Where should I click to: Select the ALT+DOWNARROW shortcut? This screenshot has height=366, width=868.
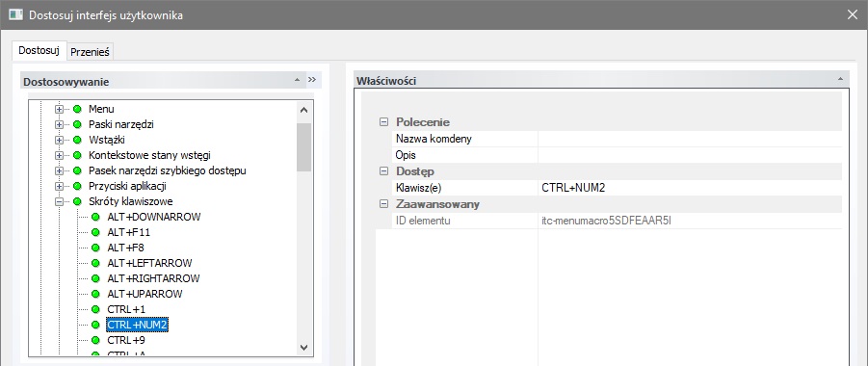[x=154, y=217]
